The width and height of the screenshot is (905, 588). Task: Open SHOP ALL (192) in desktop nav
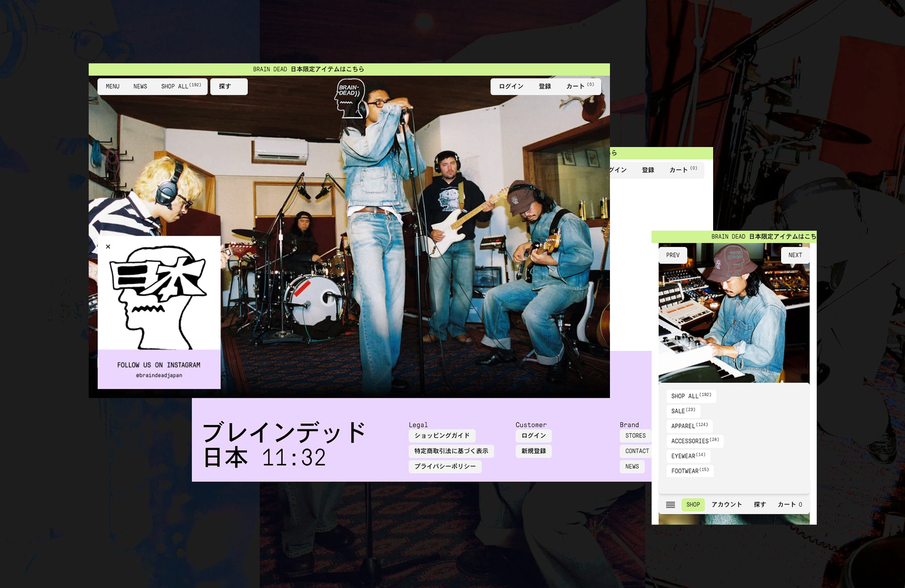(181, 86)
